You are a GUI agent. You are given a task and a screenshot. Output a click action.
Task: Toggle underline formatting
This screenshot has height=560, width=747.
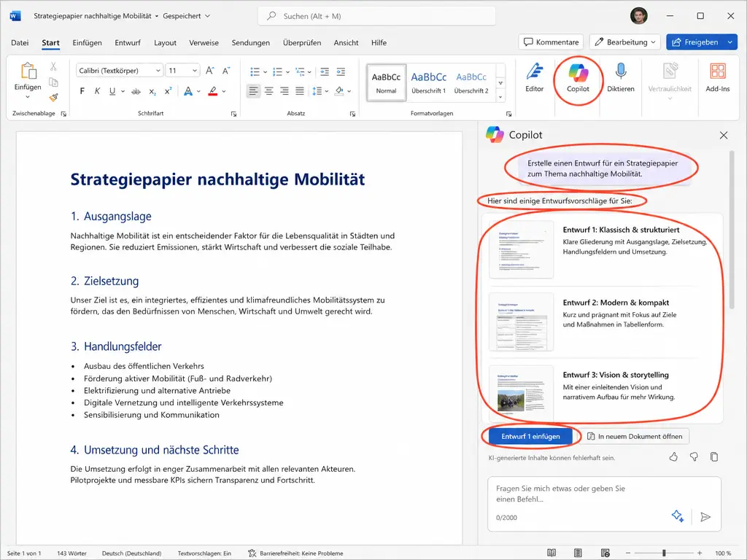coord(112,91)
